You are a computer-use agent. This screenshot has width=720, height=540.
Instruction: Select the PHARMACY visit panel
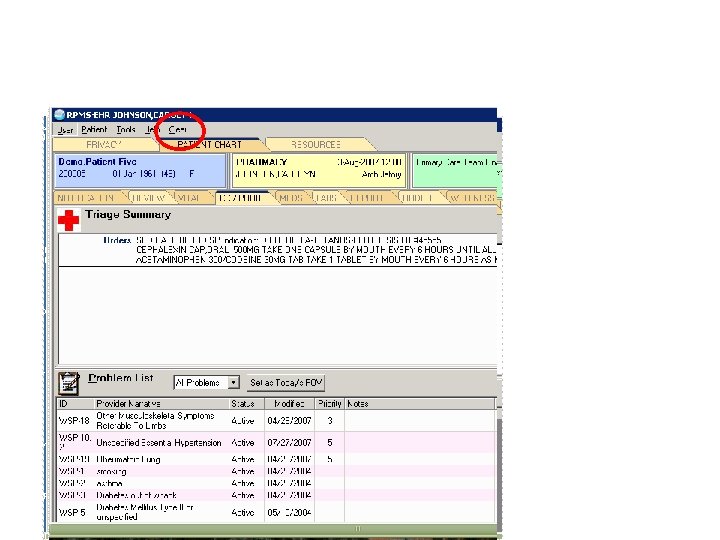coord(319,171)
